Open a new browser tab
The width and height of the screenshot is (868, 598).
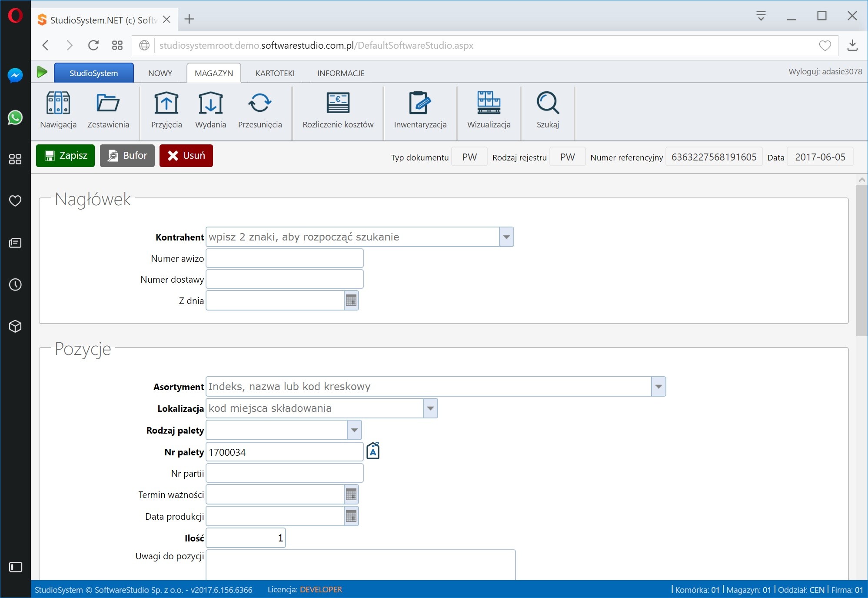[x=189, y=19]
